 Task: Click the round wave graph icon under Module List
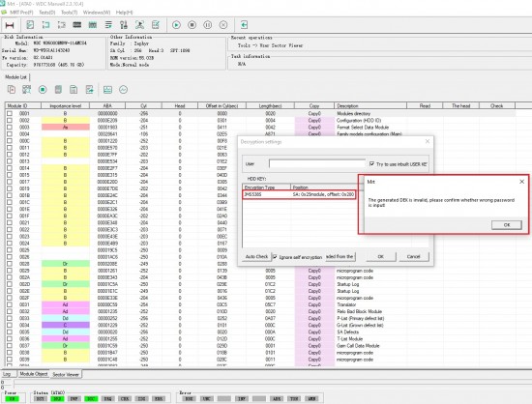click(x=123, y=90)
